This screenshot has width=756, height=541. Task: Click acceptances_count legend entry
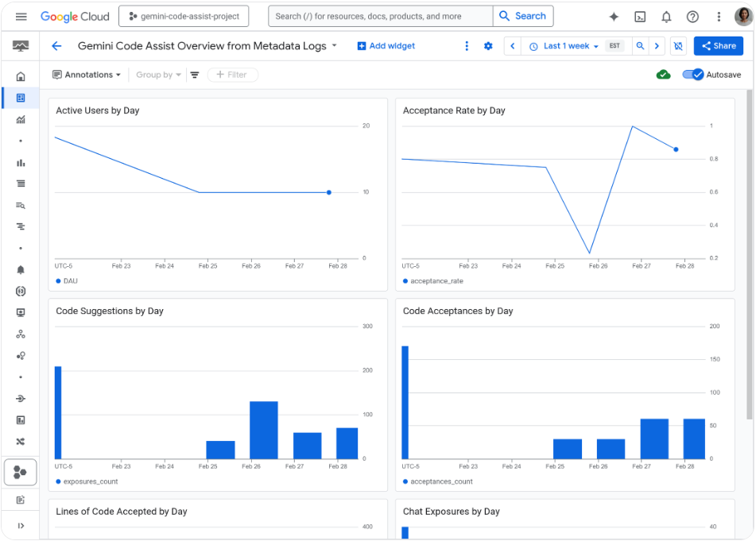(x=438, y=481)
